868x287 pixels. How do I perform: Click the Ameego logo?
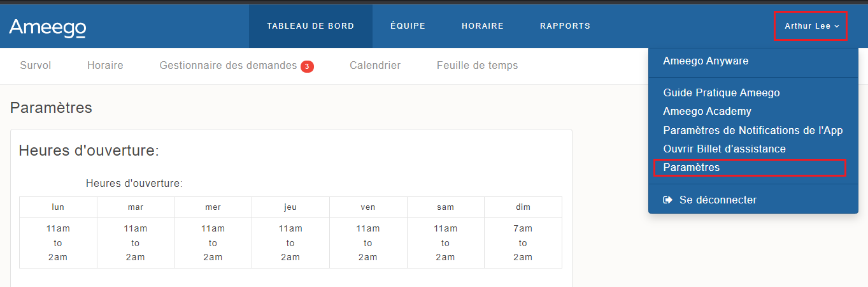48,27
